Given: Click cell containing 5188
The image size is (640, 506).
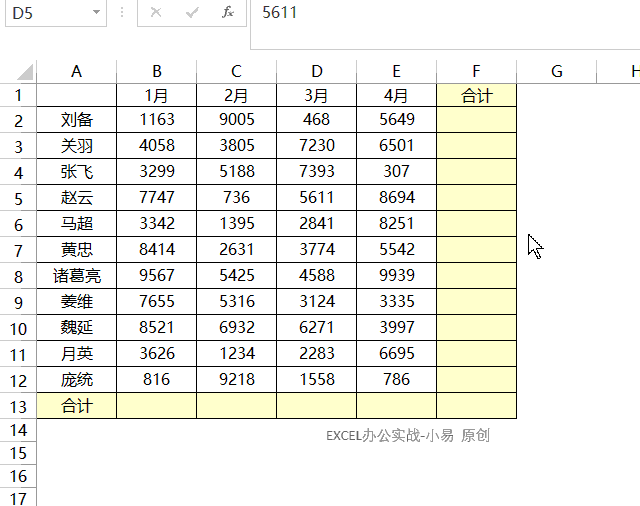Looking at the screenshot, I should (x=236, y=172).
